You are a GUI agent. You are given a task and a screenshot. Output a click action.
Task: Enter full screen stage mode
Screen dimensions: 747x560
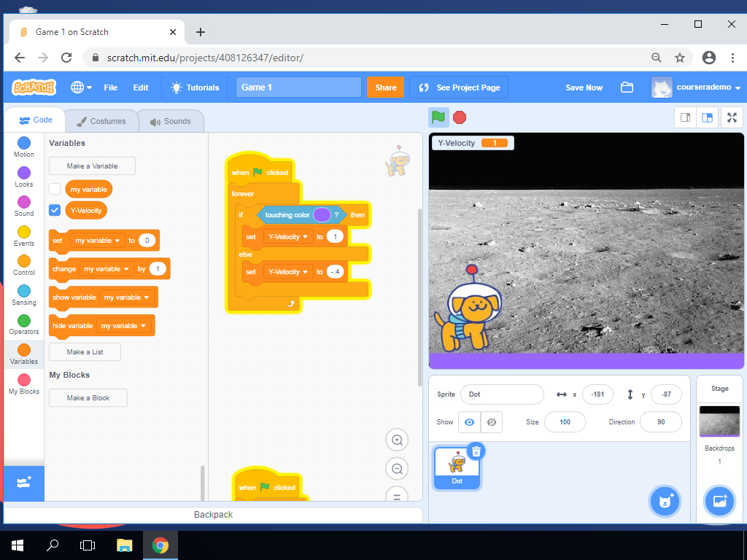(x=732, y=117)
